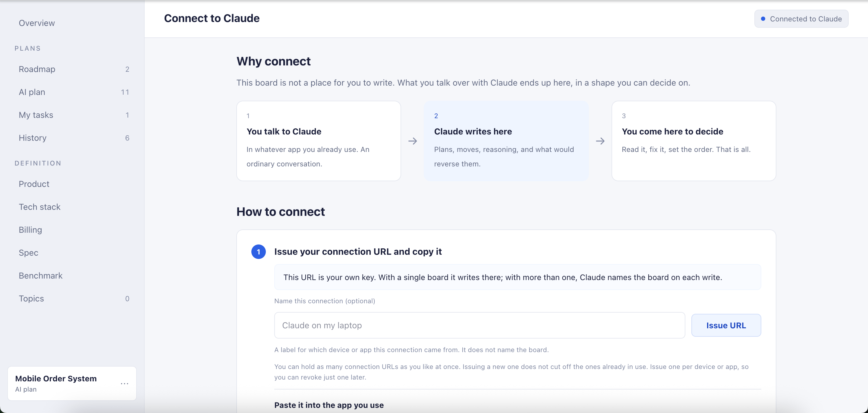868x413 pixels.
Task: Click 'You can hold as many connection URLs' note
Action: [511, 372]
